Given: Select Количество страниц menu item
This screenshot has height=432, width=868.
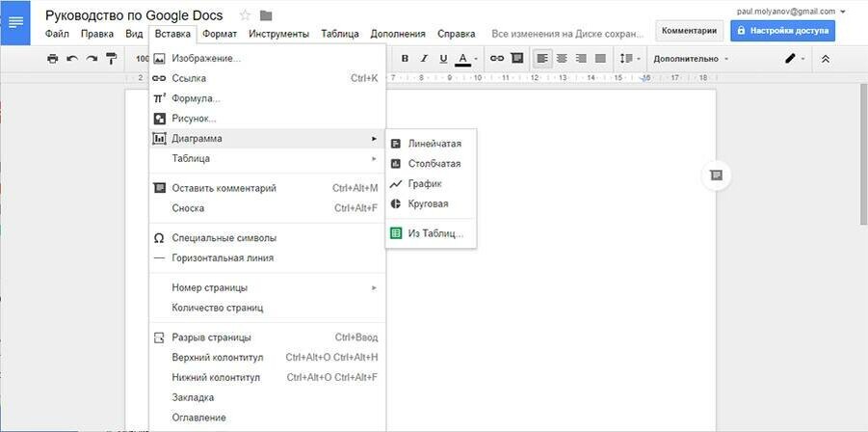Looking at the screenshot, I should click(x=268, y=308).
